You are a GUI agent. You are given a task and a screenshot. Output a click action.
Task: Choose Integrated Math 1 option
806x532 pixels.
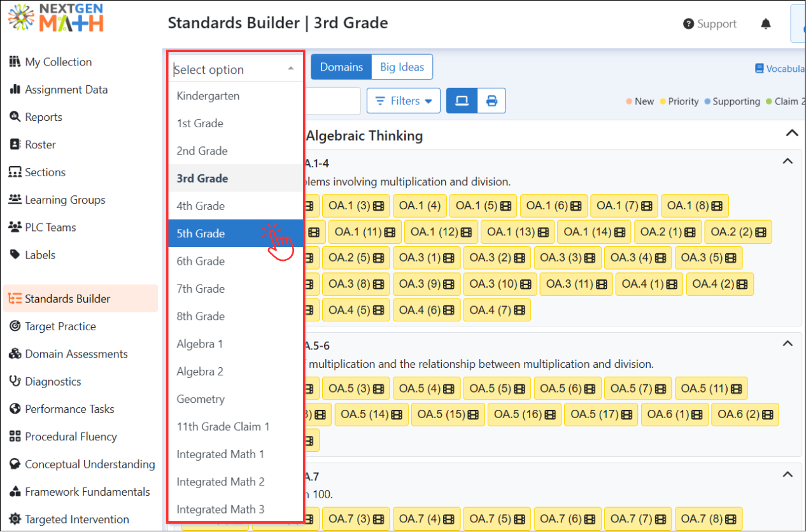pyautogui.click(x=236, y=454)
